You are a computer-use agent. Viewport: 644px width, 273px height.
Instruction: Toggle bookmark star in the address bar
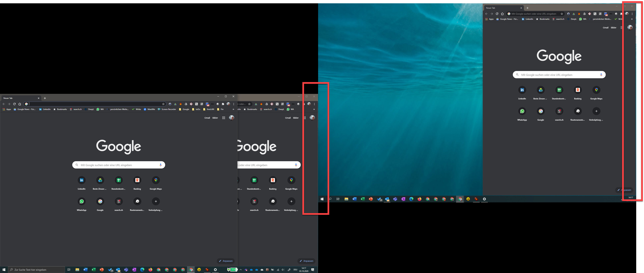[x=163, y=104]
